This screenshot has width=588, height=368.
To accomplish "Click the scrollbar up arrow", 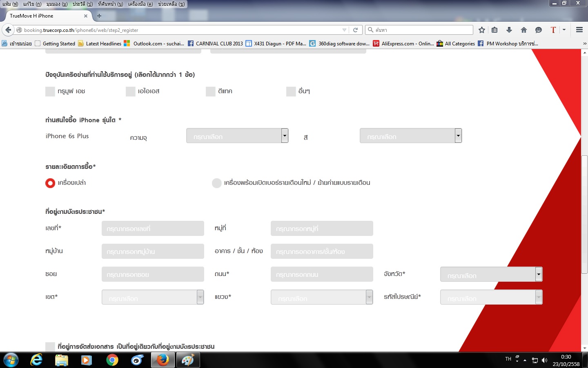I will pyautogui.click(x=585, y=52).
